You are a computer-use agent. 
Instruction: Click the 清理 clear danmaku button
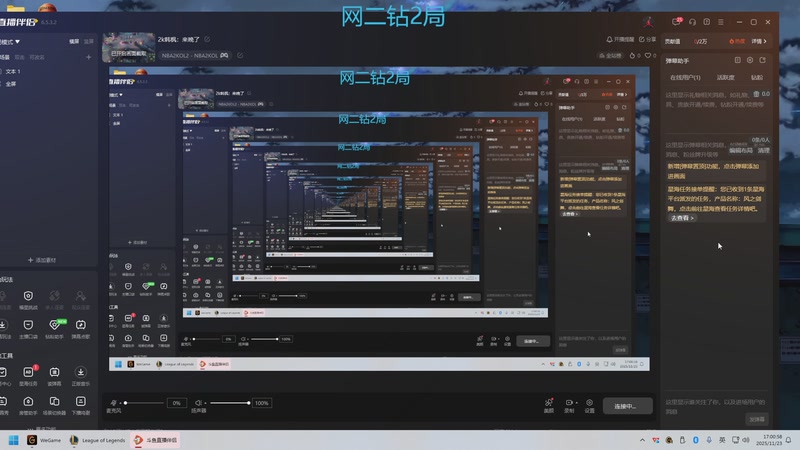[763, 151]
